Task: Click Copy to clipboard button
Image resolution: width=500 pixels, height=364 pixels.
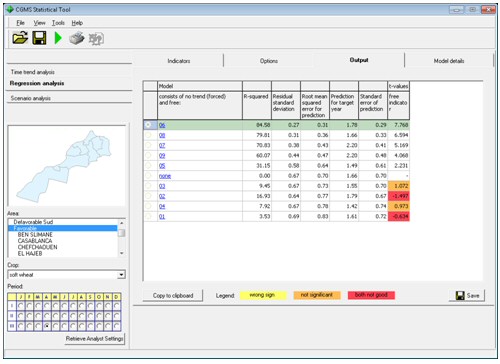Action: pos(173,295)
